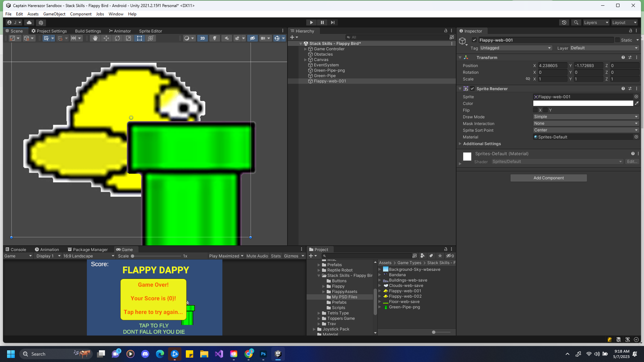Expand the Game Controller hierarchy item

(306, 49)
